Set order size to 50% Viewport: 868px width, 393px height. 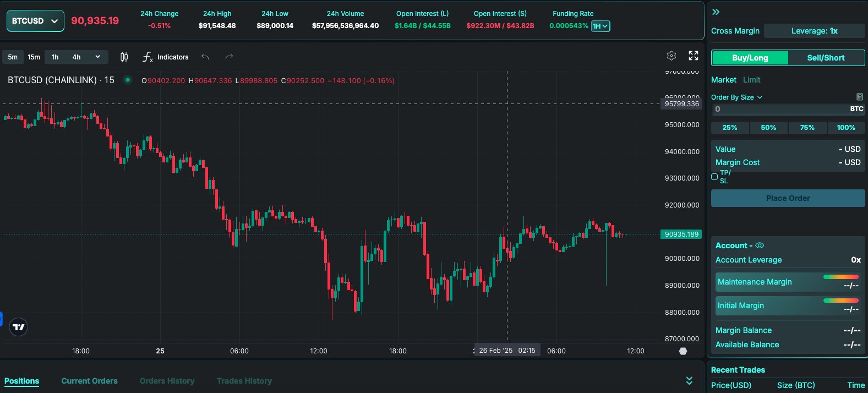768,128
